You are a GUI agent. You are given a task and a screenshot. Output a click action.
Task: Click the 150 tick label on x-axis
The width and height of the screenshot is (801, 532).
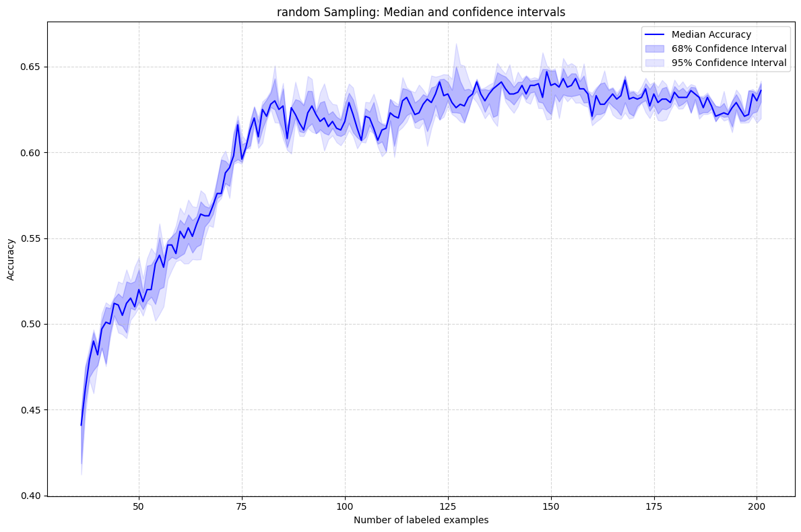pos(550,505)
